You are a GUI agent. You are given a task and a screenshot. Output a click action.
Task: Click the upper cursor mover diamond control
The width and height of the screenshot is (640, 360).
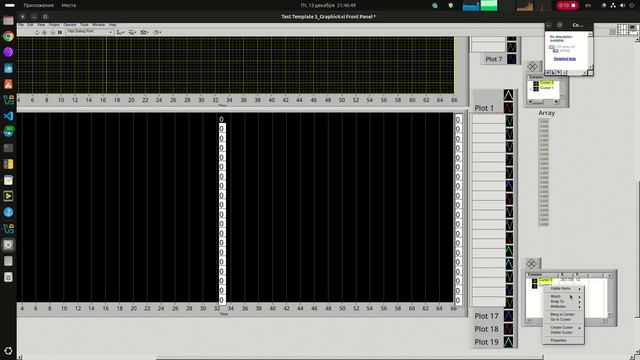532,66
